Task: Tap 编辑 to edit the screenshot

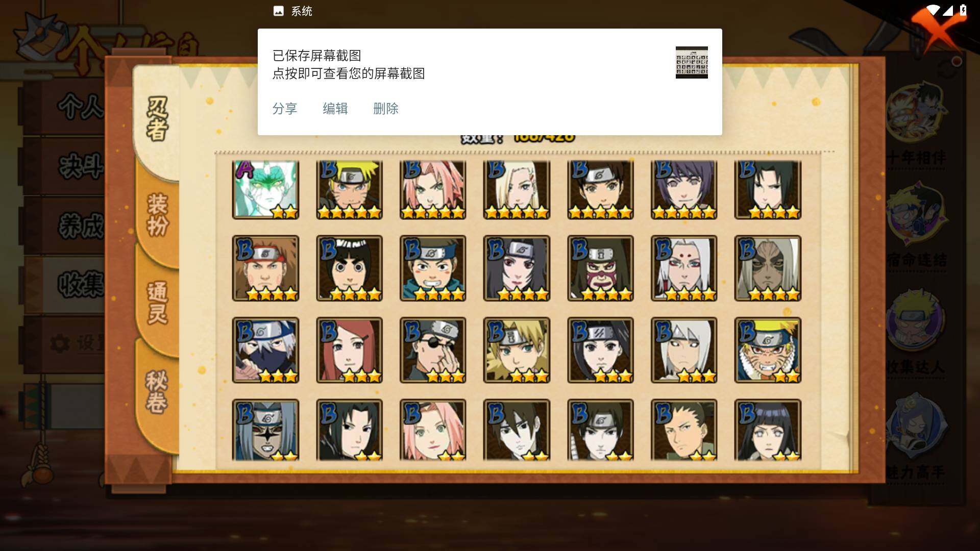Action: click(x=335, y=109)
